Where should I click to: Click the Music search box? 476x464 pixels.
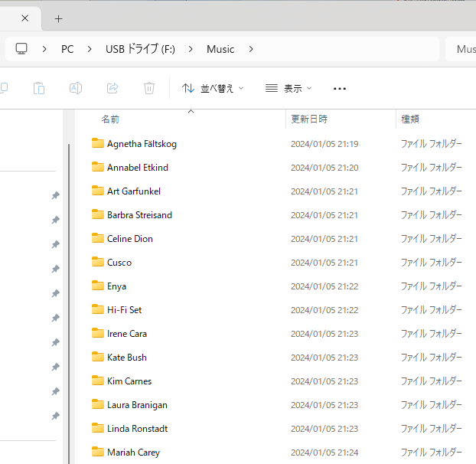[461, 49]
